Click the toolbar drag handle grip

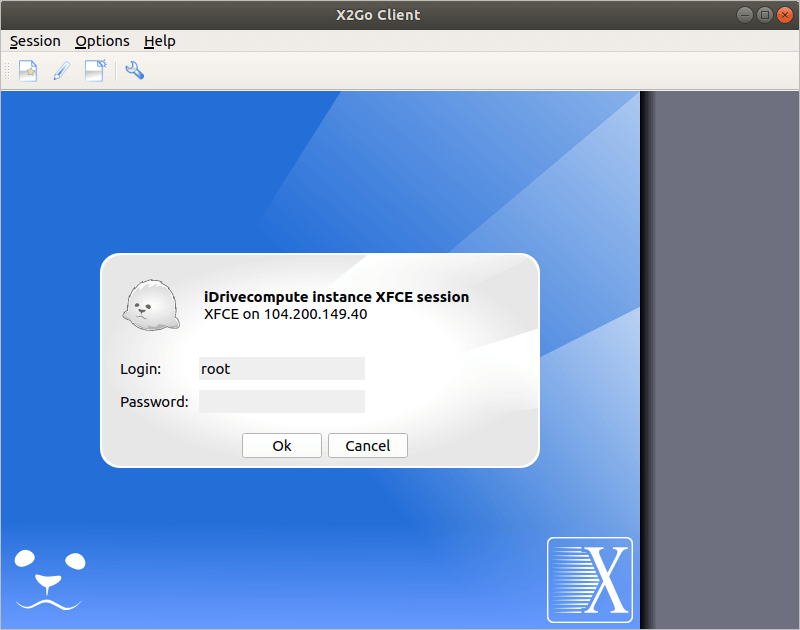[7, 71]
